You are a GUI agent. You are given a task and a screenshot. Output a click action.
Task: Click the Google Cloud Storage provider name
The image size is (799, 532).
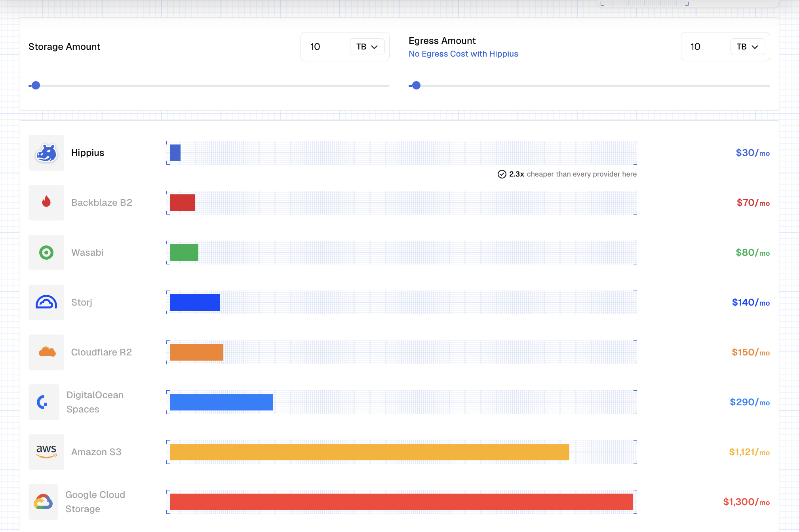tap(95, 502)
